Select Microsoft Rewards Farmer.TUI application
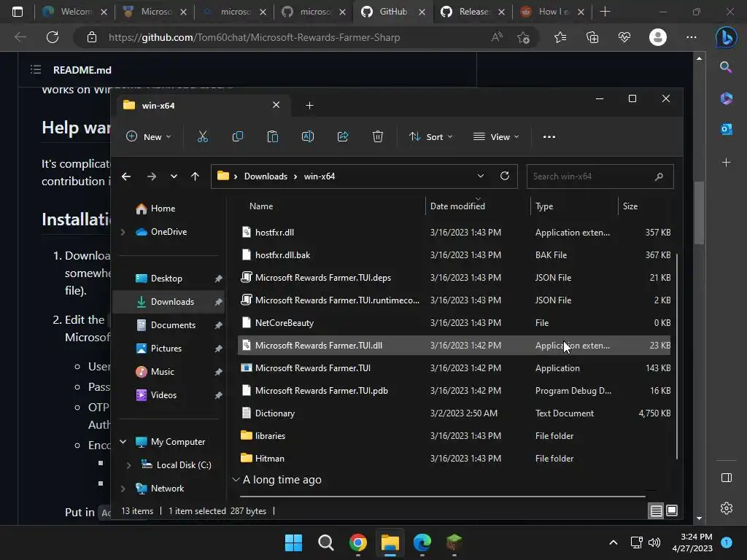This screenshot has height=560, width=747. pos(454,368)
